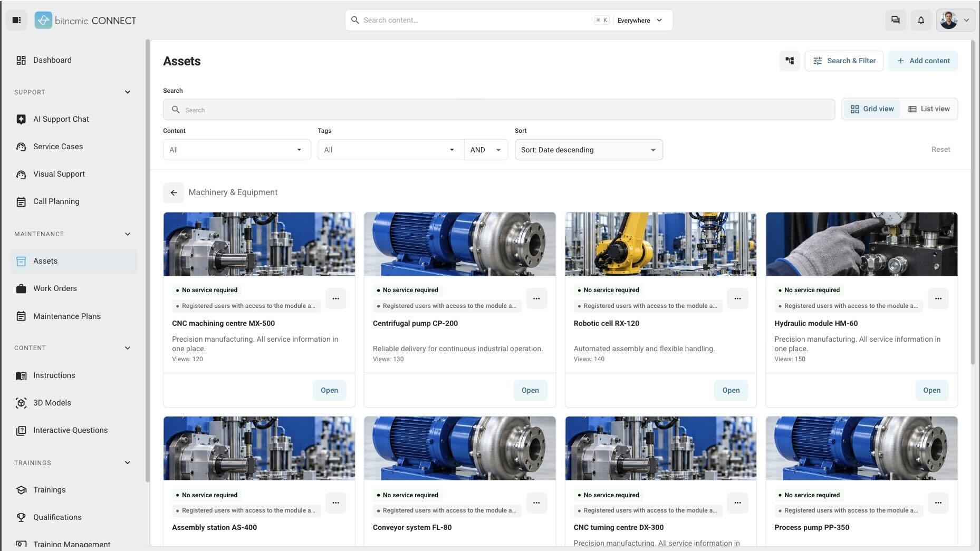The width and height of the screenshot is (980, 551).
Task: Switch to List view
Action: coord(929,109)
